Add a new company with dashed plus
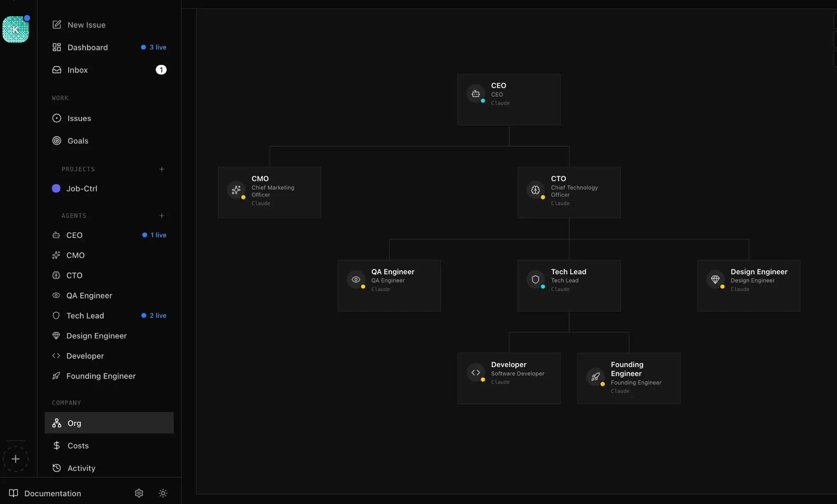837x504 pixels. (16, 459)
